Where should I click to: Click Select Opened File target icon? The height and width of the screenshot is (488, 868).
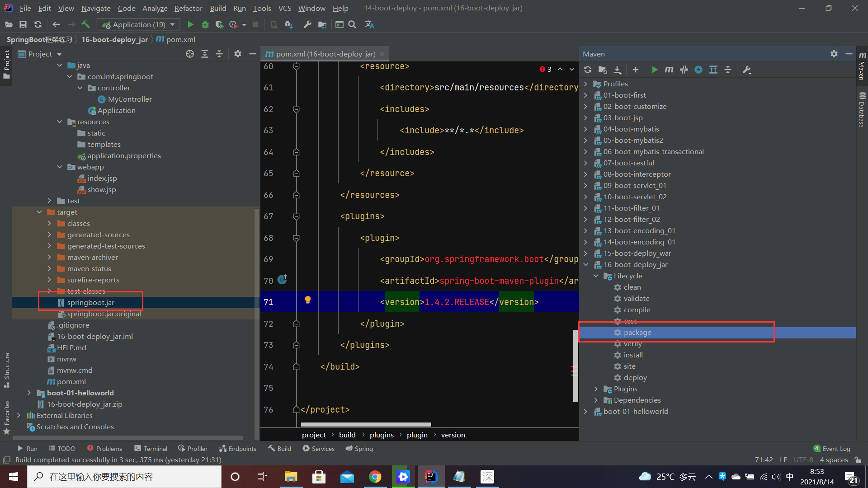190,54
